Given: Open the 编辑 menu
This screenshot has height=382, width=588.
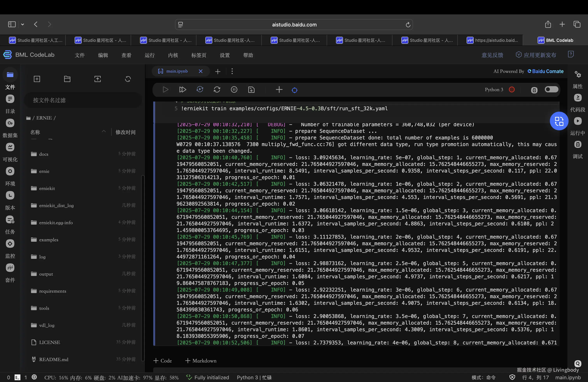Looking at the screenshot, I should (x=103, y=55).
